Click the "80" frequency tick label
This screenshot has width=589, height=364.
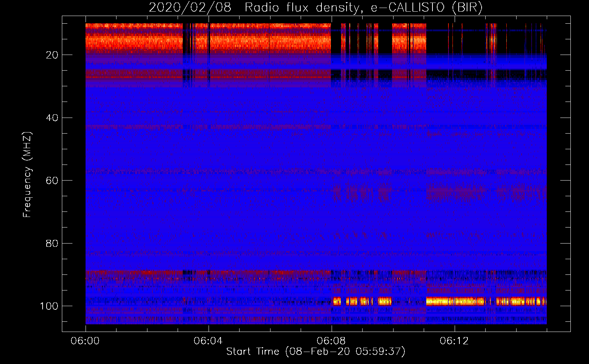[52, 244]
